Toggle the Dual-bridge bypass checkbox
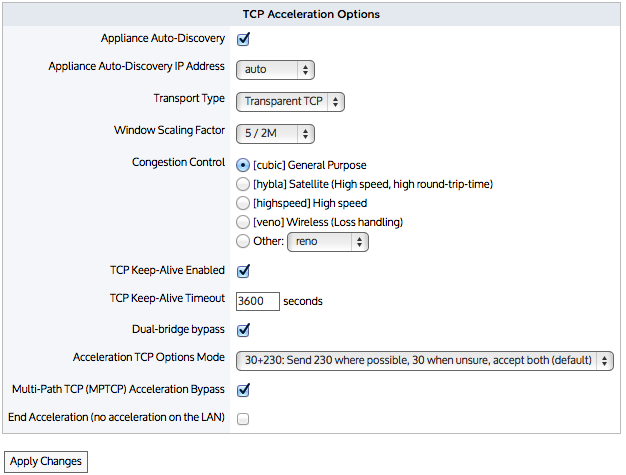The image size is (626, 475). pos(243,329)
